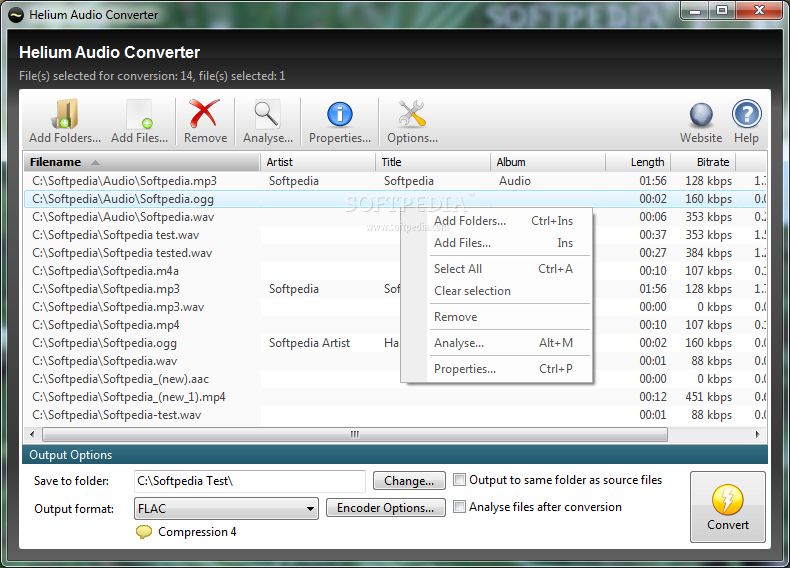The height and width of the screenshot is (568, 790).
Task: Select row C:\Softpedia\Softpedia.m4a
Action: 395,271
